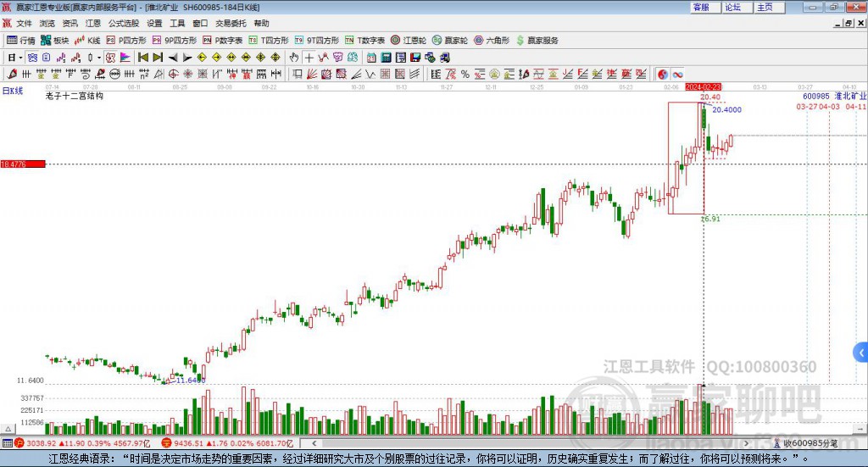Click the 沪 index 3038.92 status entry
Screen dimensions: 868x467
[x=82, y=443]
